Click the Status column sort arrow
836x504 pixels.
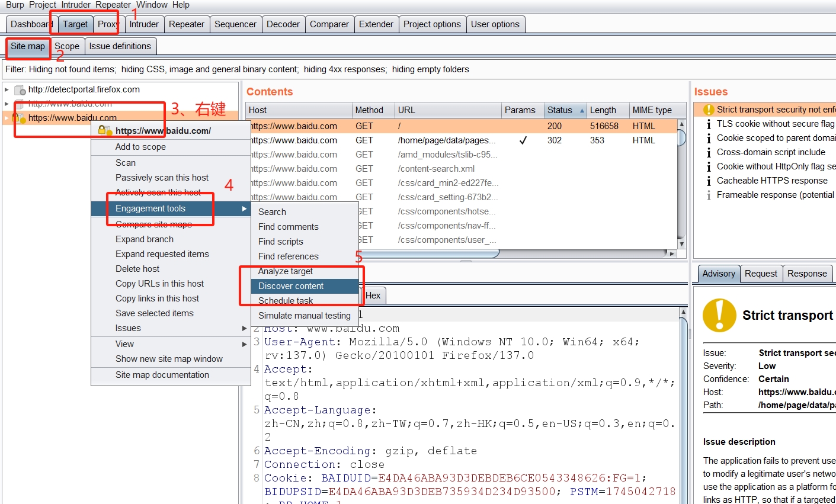(x=582, y=111)
